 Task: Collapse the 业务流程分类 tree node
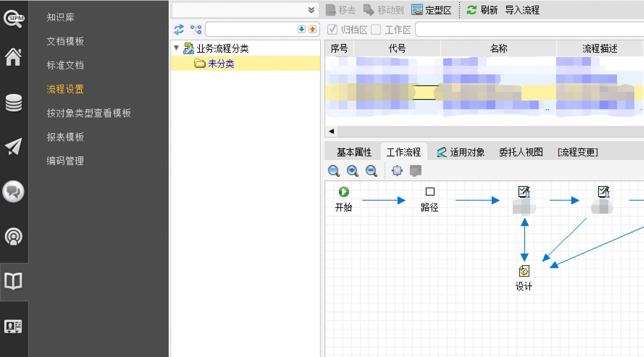click(176, 48)
